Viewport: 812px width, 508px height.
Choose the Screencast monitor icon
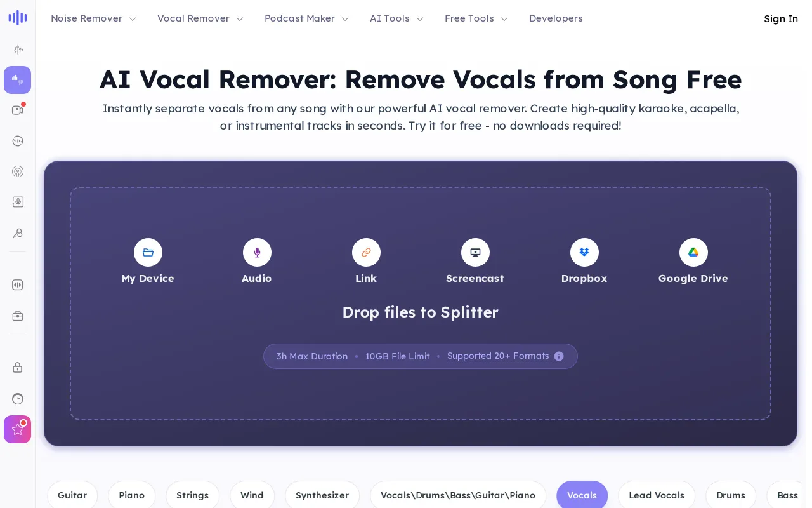pos(475,253)
